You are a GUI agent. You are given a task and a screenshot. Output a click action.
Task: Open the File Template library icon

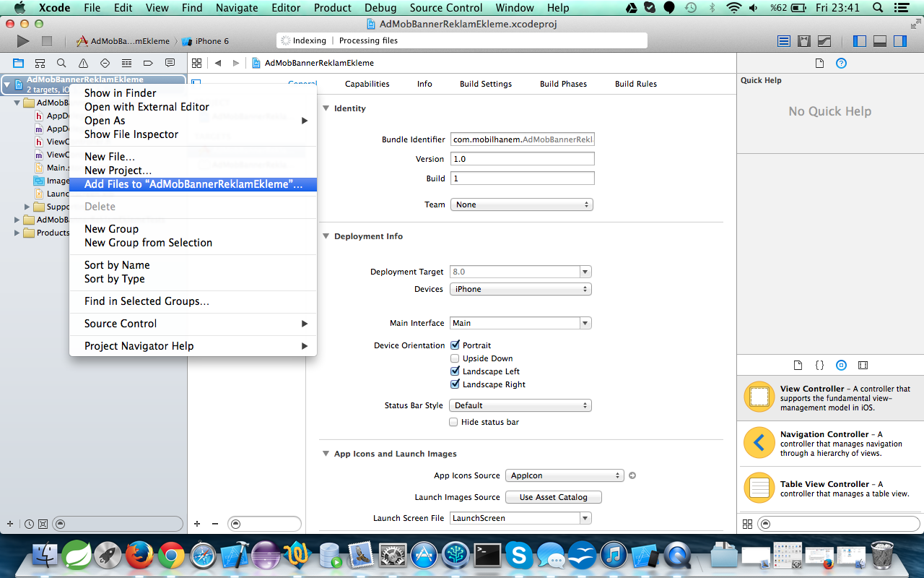tap(798, 366)
